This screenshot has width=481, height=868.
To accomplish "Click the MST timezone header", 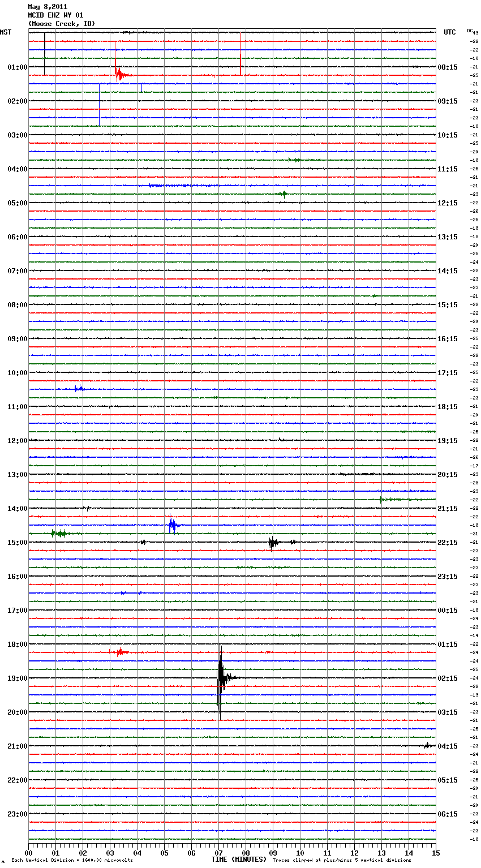I will [6, 32].
